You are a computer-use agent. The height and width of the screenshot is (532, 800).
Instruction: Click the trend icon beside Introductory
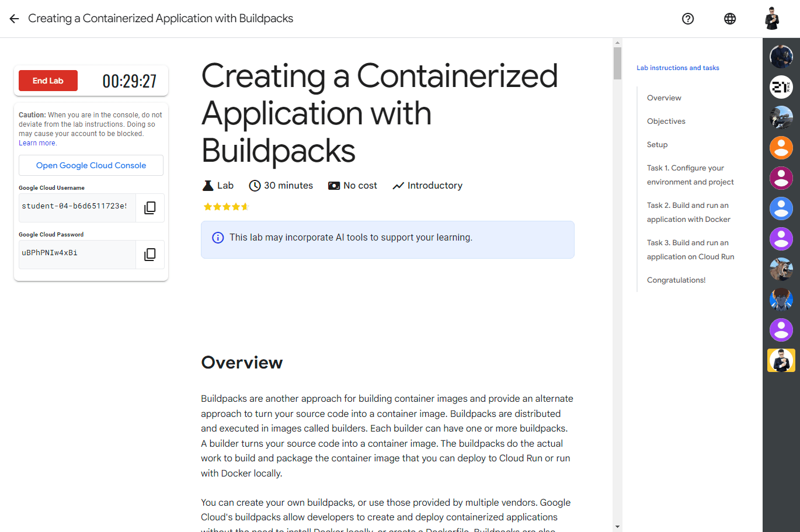pyautogui.click(x=398, y=186)
